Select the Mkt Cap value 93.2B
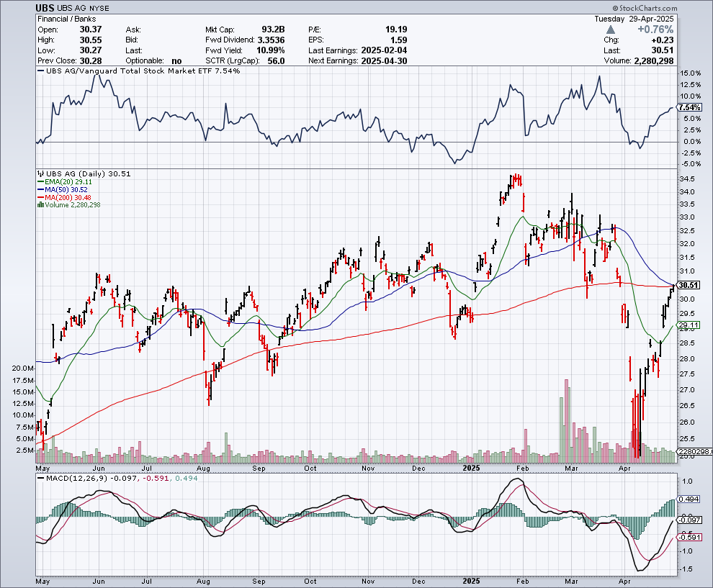The image size is (713, 588). 273,30
